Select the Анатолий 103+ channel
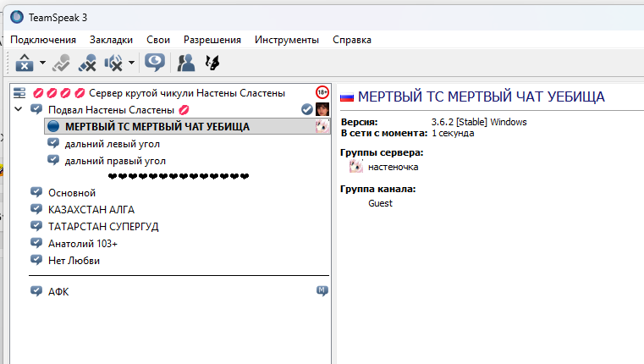644x364 pixels. click(x=83, y=244)
